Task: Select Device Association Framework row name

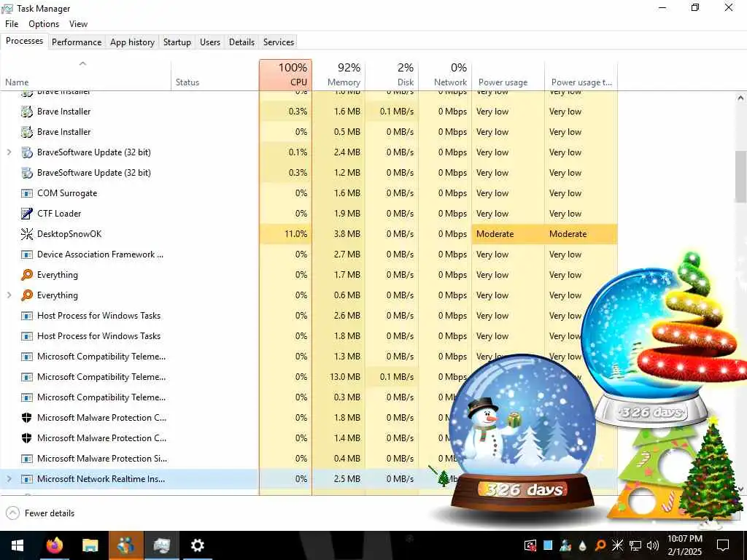Action: click(100, 254)
